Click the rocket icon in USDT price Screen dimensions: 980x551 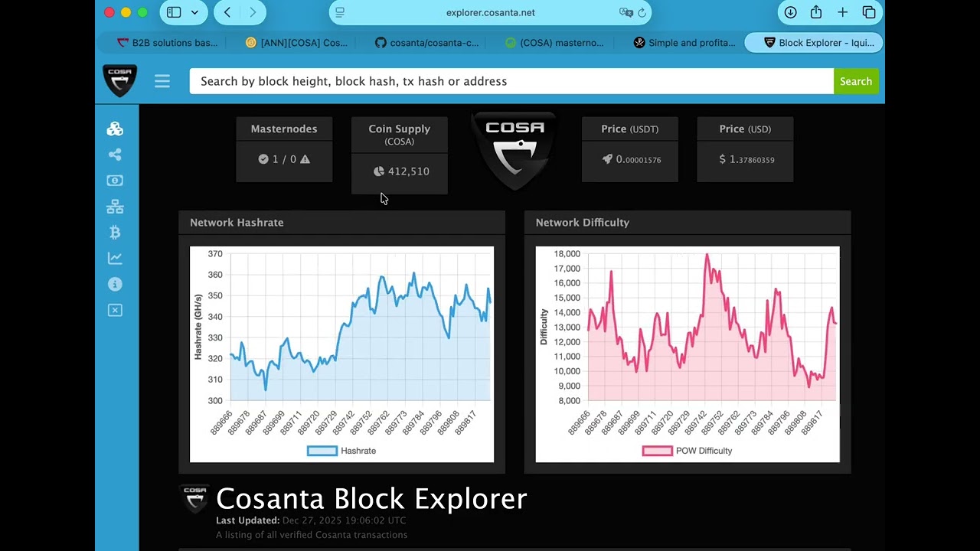(607, 159)
